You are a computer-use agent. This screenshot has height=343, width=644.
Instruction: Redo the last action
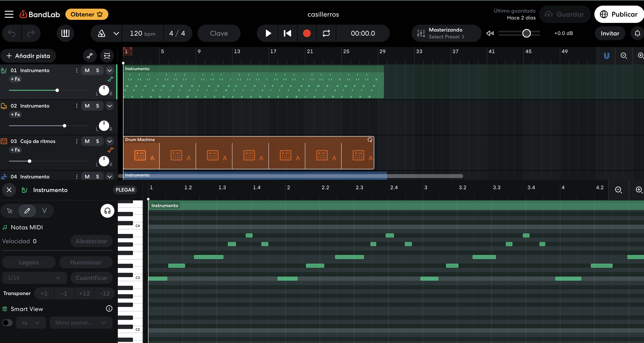pyautogui.click(x=31, y=33)
